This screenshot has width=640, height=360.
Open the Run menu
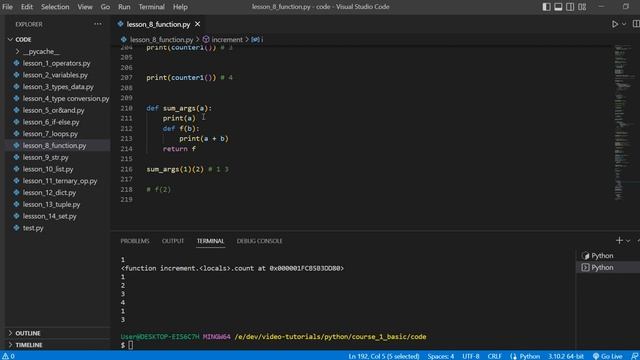click(x=124, y=7)
